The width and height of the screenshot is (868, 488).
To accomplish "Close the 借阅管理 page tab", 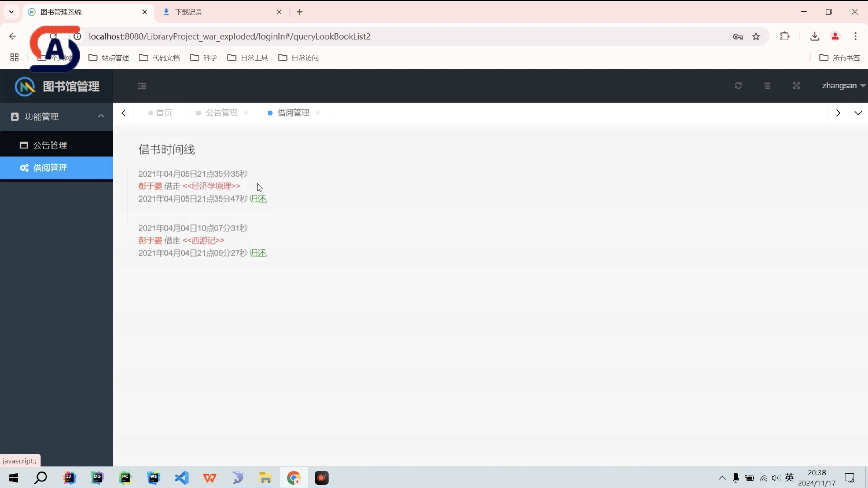I will coord(317,113).
